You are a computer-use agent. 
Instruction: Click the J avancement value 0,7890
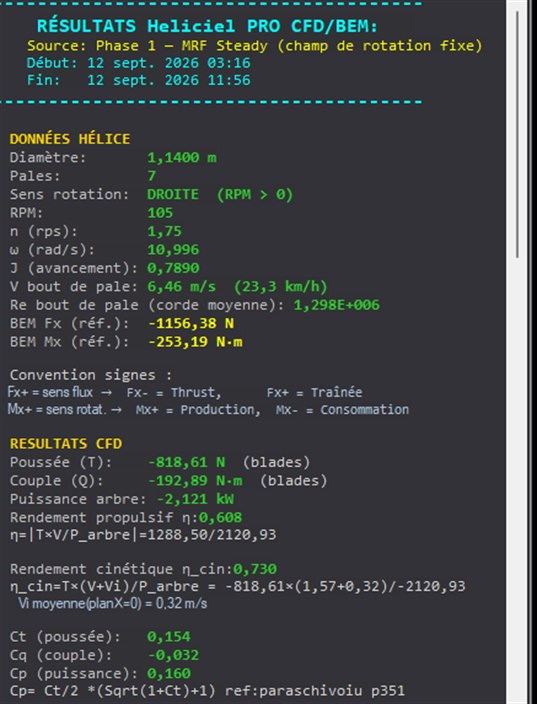click(173, 268)
